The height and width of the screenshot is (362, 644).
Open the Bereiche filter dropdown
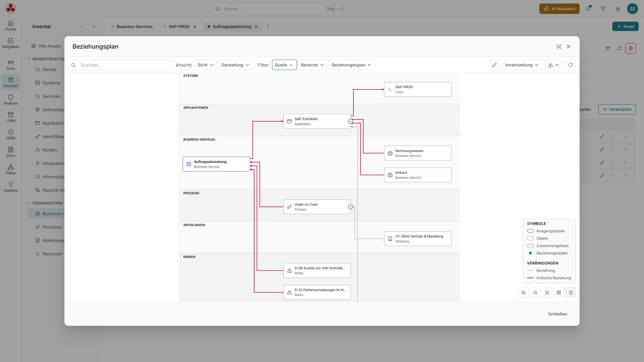(312, 65)
